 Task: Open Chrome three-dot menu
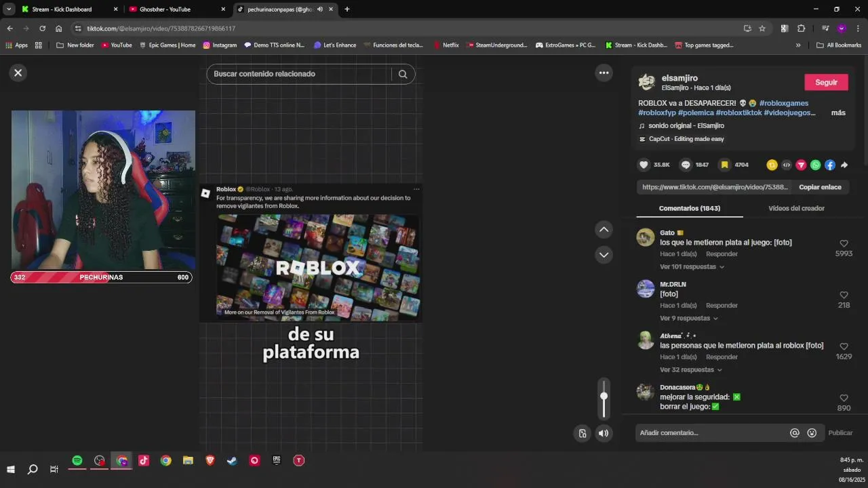coord(858,28)
